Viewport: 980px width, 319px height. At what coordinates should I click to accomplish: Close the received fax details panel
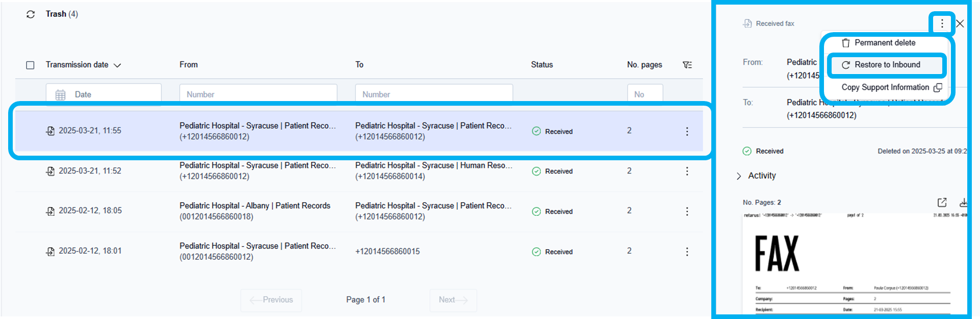click(x=960, y=23)
